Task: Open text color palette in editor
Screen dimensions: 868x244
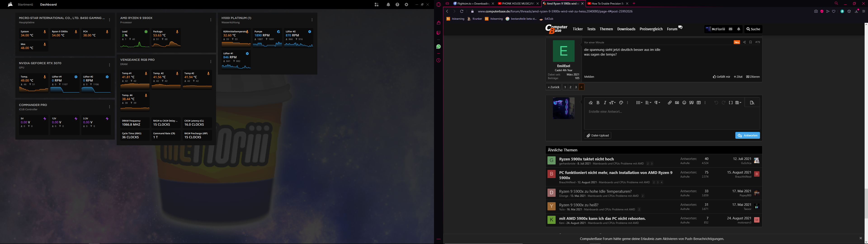Action: (621, 103)
